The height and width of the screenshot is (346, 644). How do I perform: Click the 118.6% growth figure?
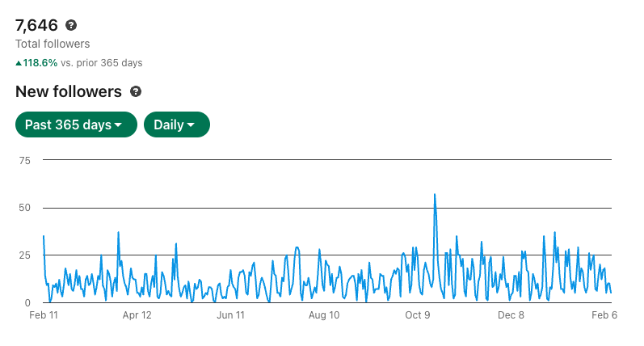[40, 63]
